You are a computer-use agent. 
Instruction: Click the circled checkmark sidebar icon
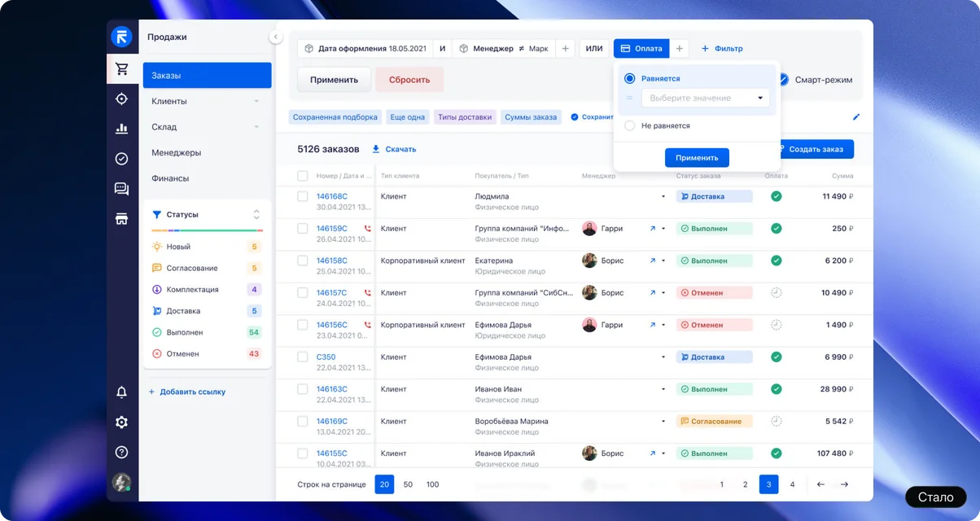pyautogui.click(x=122, y=159)
